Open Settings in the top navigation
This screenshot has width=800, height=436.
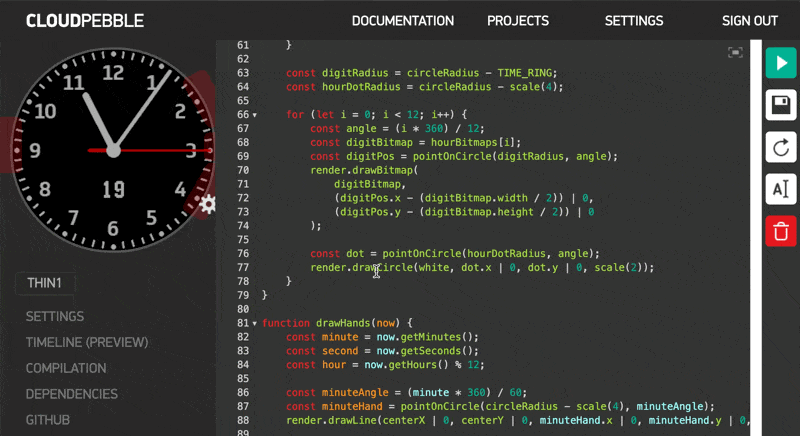point(633,20)
